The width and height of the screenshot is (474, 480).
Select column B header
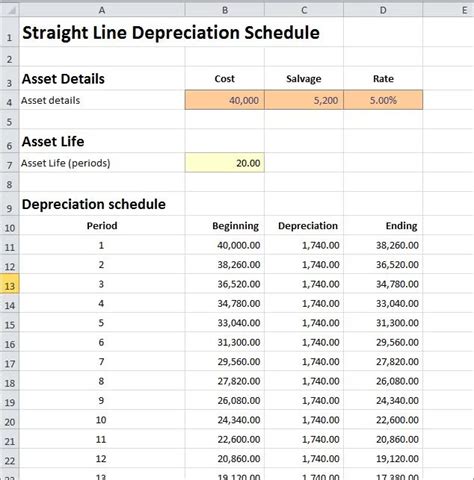click(225, 10)
